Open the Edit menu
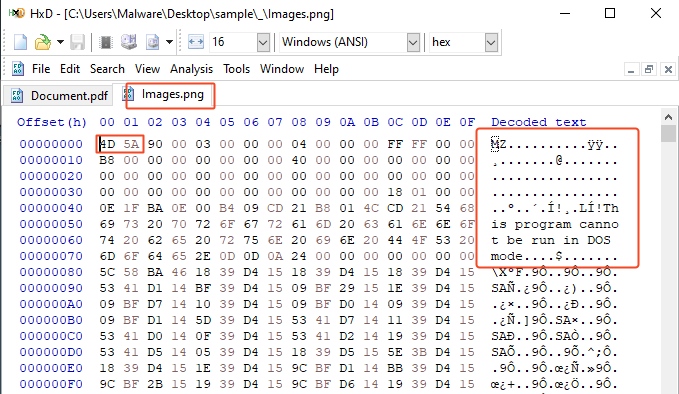 [70, 69]
